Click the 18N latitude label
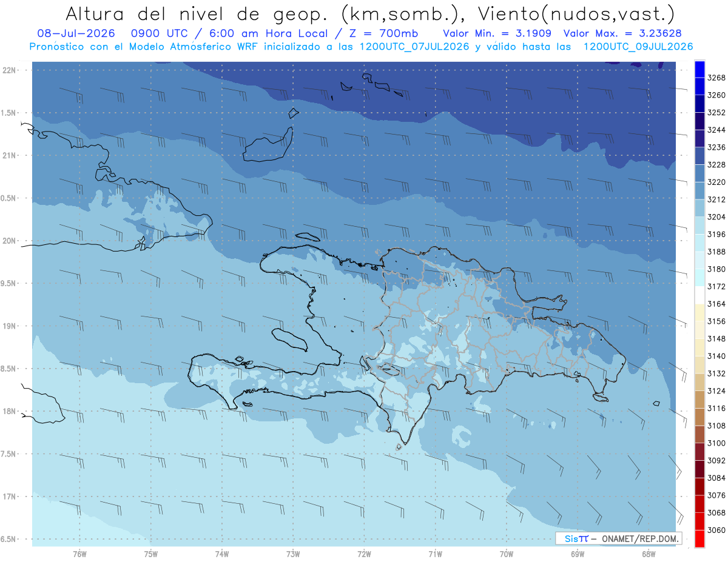The image size is (728, 562). point(9,411)
